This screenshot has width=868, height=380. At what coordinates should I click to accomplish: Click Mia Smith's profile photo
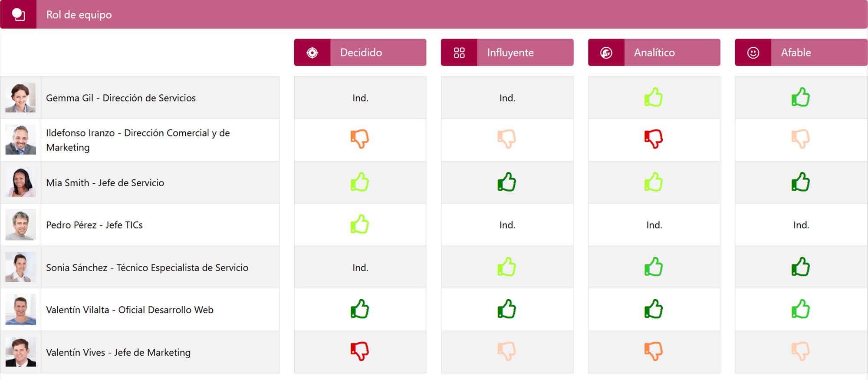tap(20, 182)
